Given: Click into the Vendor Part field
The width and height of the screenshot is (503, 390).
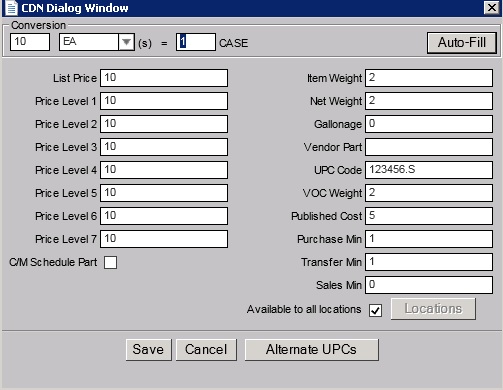Looking at the screenshot, I should click(429, 147).
